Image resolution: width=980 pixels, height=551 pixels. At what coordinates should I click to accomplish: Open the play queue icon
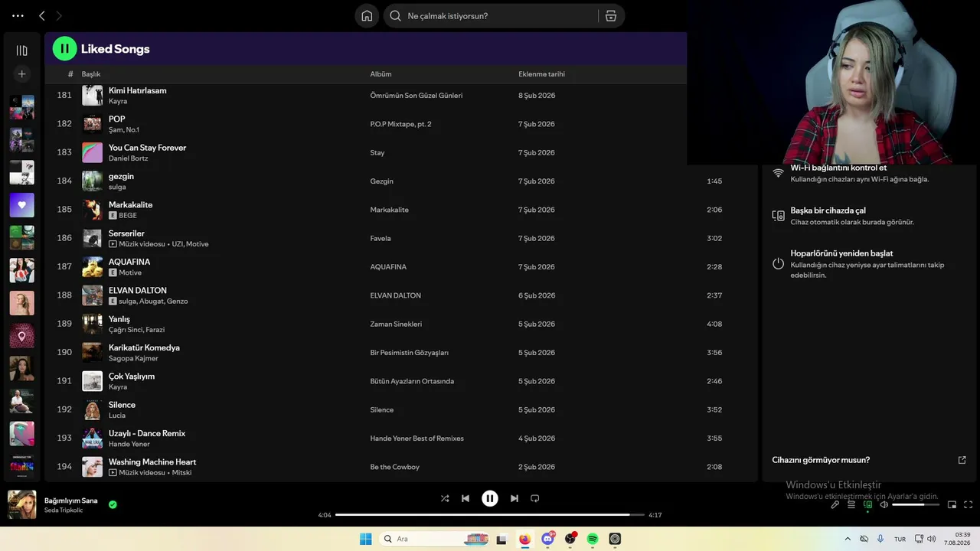[851, 504]
